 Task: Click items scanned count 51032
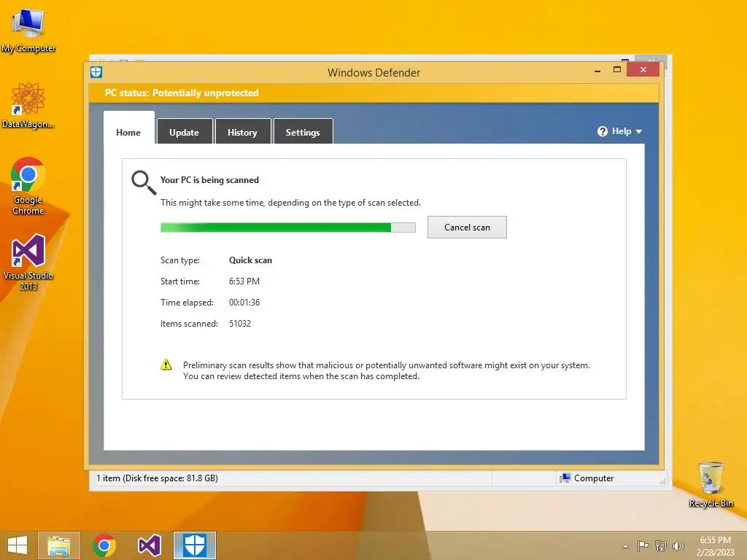240,323
